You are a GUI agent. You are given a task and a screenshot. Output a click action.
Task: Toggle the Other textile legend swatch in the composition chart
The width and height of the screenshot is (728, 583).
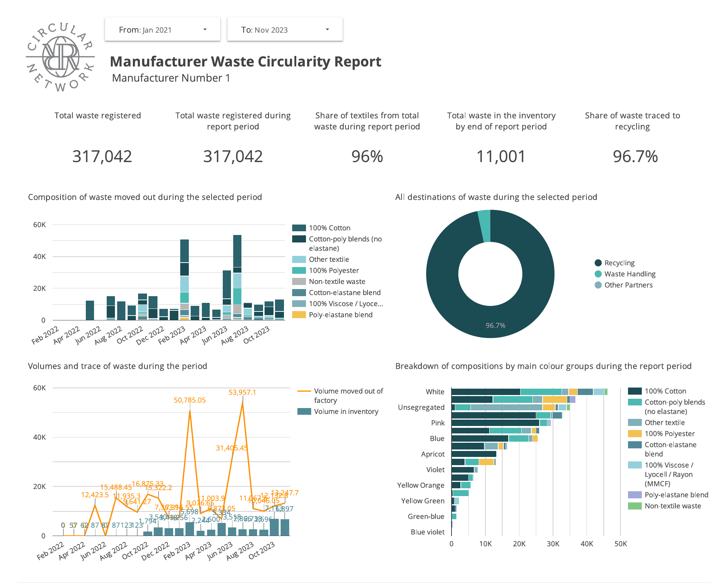(299, 260)
